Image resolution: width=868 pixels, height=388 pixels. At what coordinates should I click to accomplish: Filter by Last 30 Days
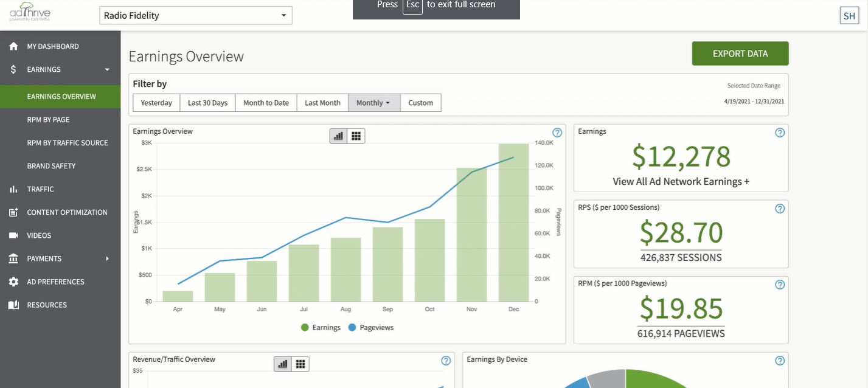click(x=207, y=103)
